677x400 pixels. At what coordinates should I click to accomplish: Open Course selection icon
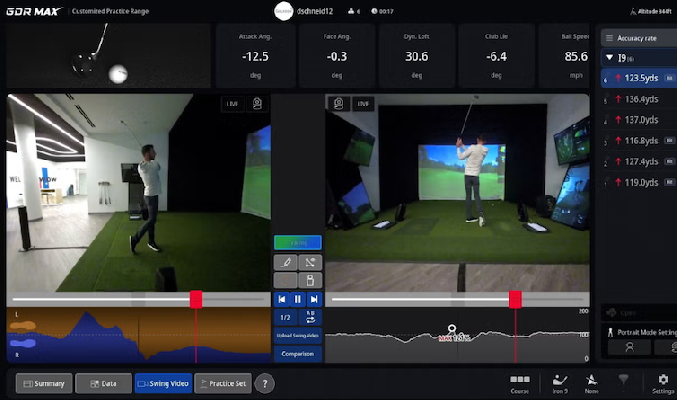point(519,384)
